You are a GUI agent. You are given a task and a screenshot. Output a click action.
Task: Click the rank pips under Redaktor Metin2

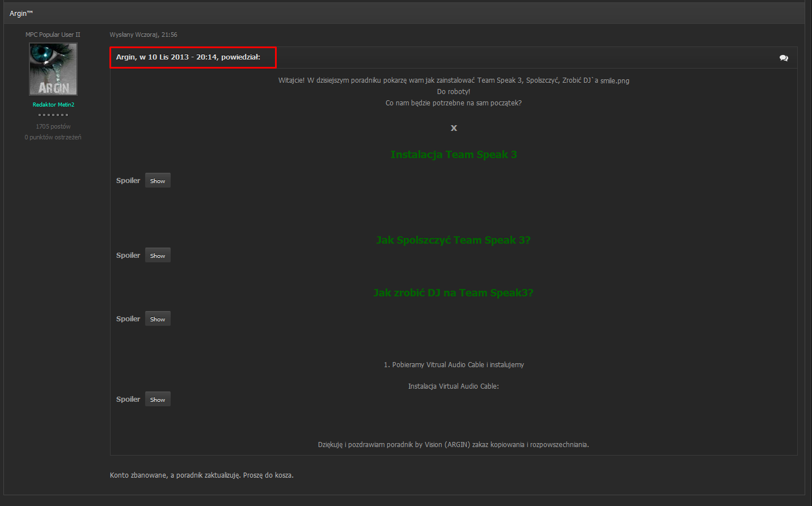[x=53, y=115]
